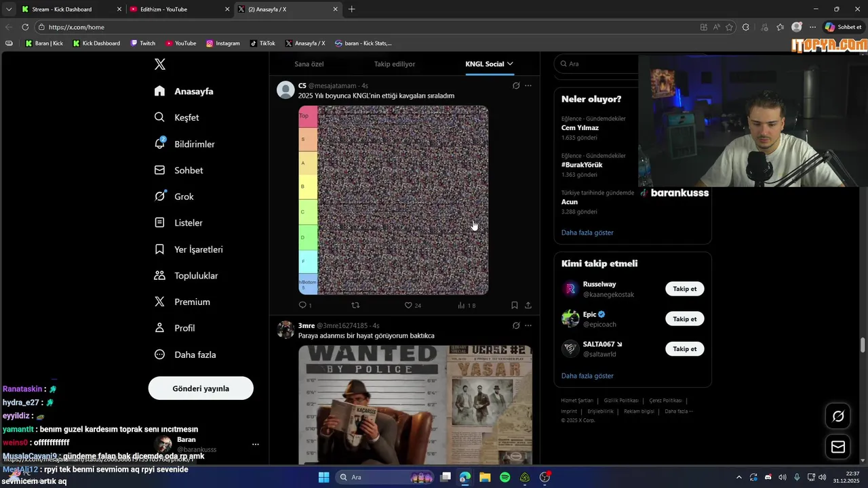The height and width of the screenshot is (488, 868).
Task: Show more trends under Neler oluyor
Action: tap(587, 232)
